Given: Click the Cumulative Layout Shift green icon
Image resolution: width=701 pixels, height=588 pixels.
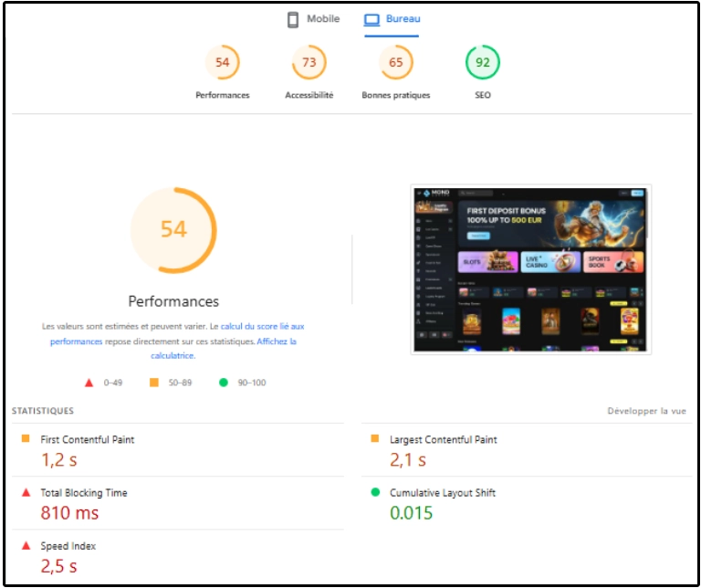Looking at the screenshot, I should click(375, 493).
